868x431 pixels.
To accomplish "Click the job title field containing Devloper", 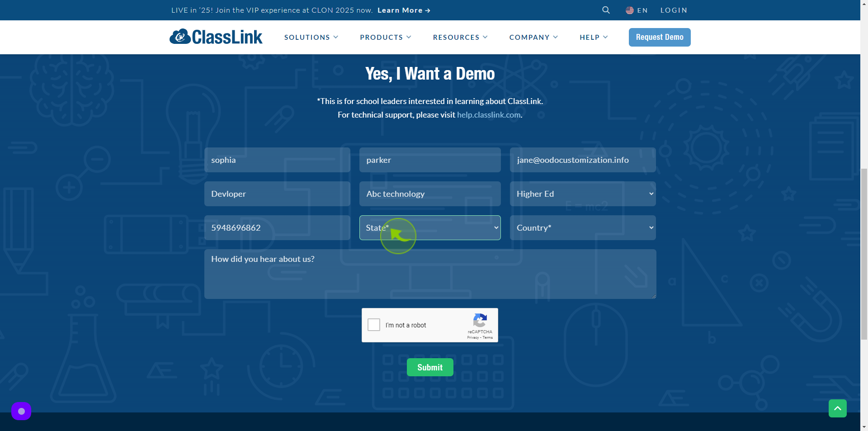I will coord(277,194).
